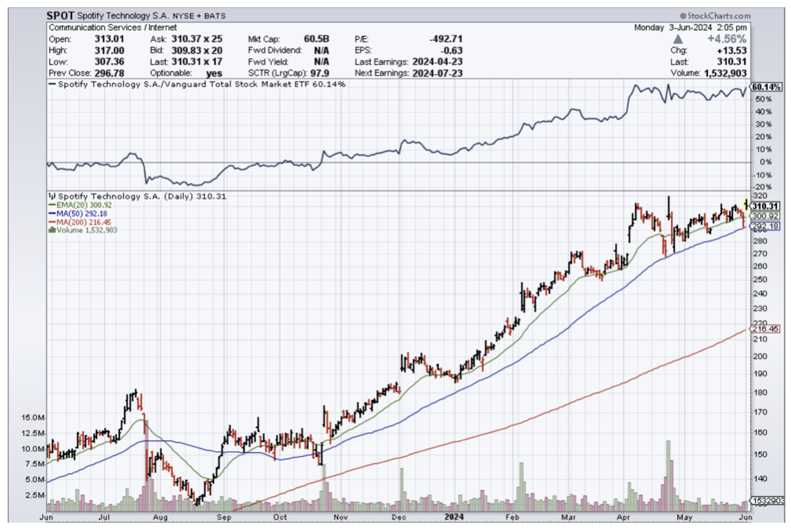Click the 1532903 volume axis tag

(x=768, y=501)
